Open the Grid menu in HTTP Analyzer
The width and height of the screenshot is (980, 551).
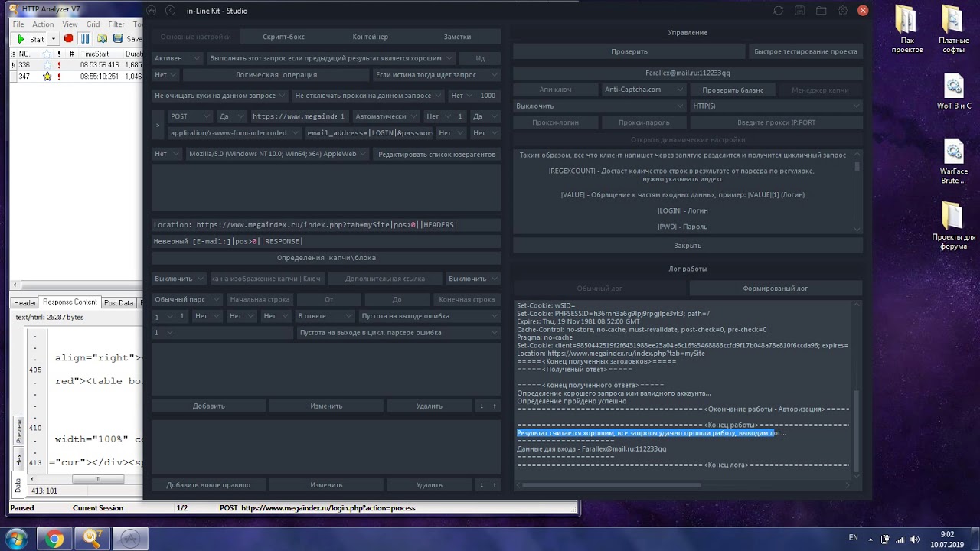pyautogui.click(x=93, y=24)
